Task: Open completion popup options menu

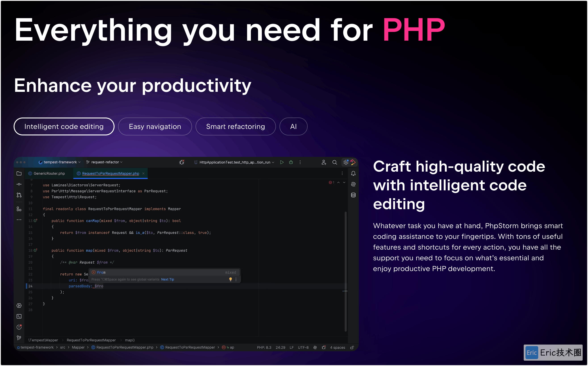Action: [x=236, y=279]
